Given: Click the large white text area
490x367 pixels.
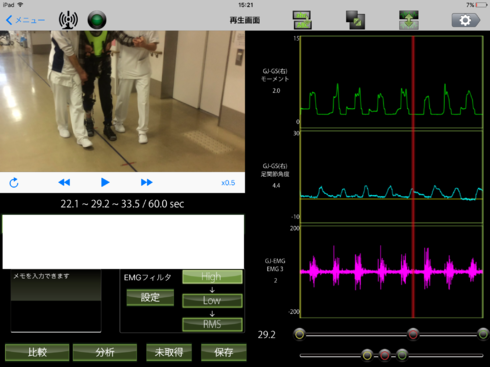Looking at the screenshot, I should click(x=123, y=242).
